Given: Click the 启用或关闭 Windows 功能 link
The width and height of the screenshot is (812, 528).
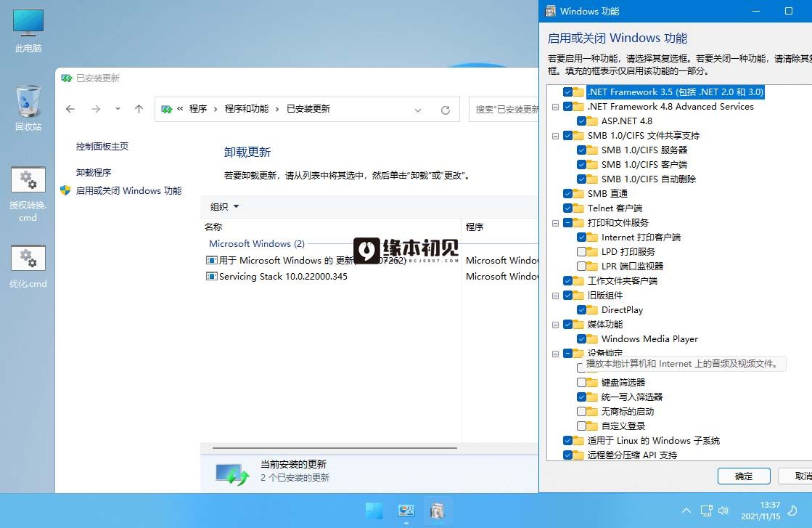Looking at the screenshot, I should pos(128,191).
